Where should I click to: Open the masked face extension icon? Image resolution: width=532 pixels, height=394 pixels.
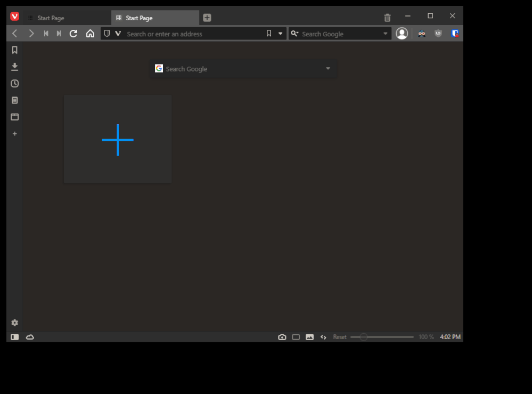(x=422, y=34)
